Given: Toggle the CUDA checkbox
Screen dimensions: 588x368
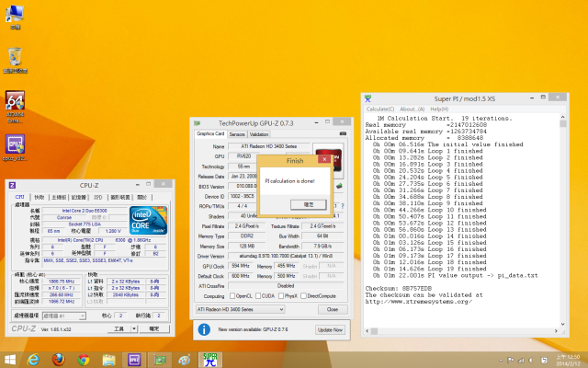Looking at the screenshot, I should (258, 296).
